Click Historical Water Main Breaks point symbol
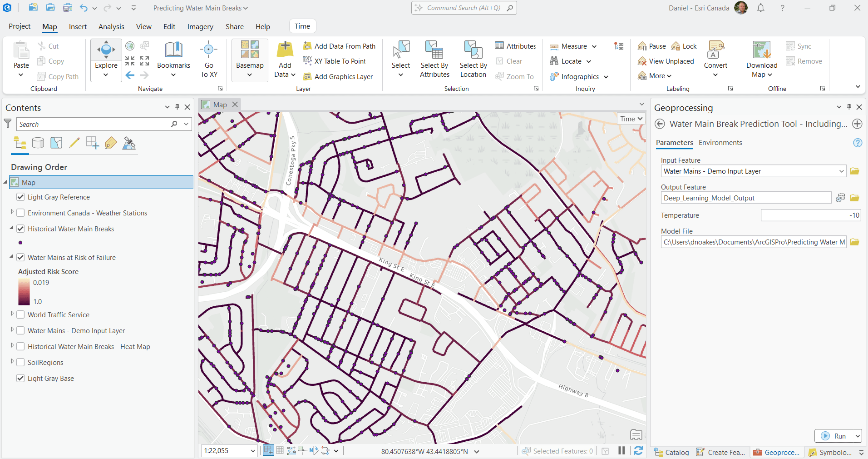Screen dimensions: 868x459 coord(20,243)
